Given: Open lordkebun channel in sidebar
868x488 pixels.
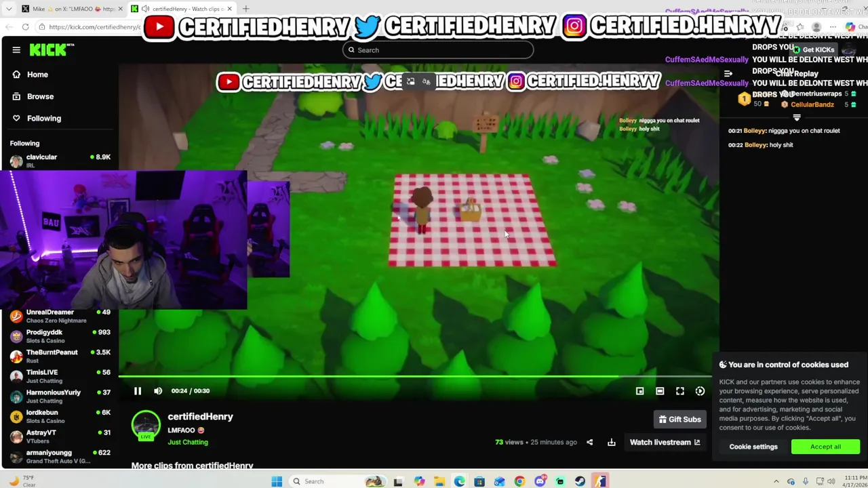Looking at the screenshot, I should point(60,416).
